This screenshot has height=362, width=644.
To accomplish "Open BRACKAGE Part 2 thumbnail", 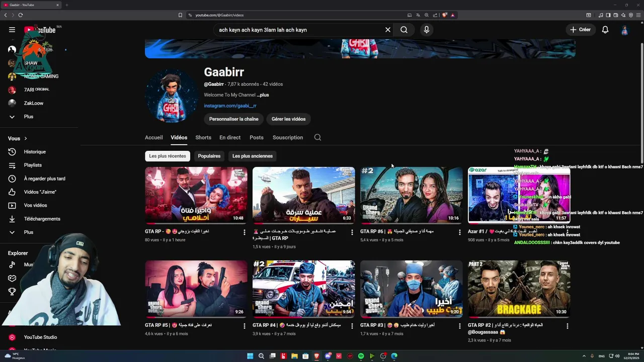I will pos(519,289).
